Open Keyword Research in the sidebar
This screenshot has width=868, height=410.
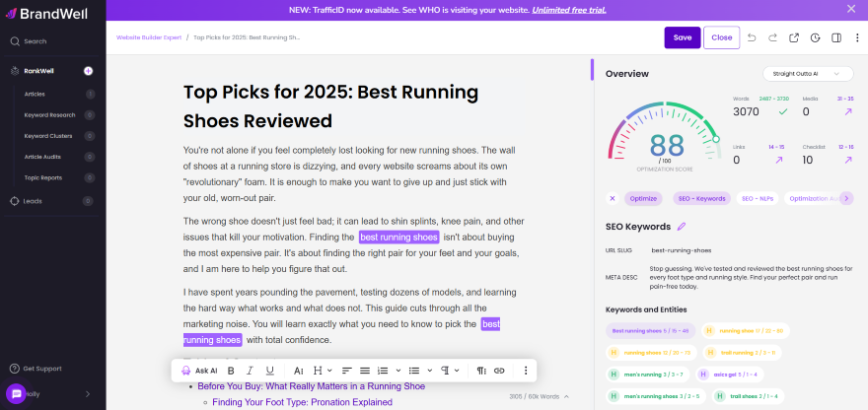[x=49, y=115]
